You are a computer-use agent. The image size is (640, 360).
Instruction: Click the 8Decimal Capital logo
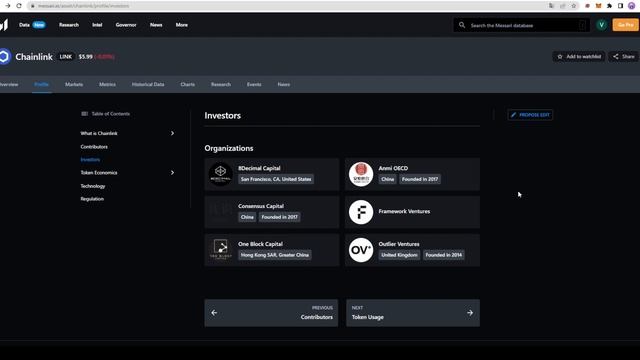tap(220, 174)
